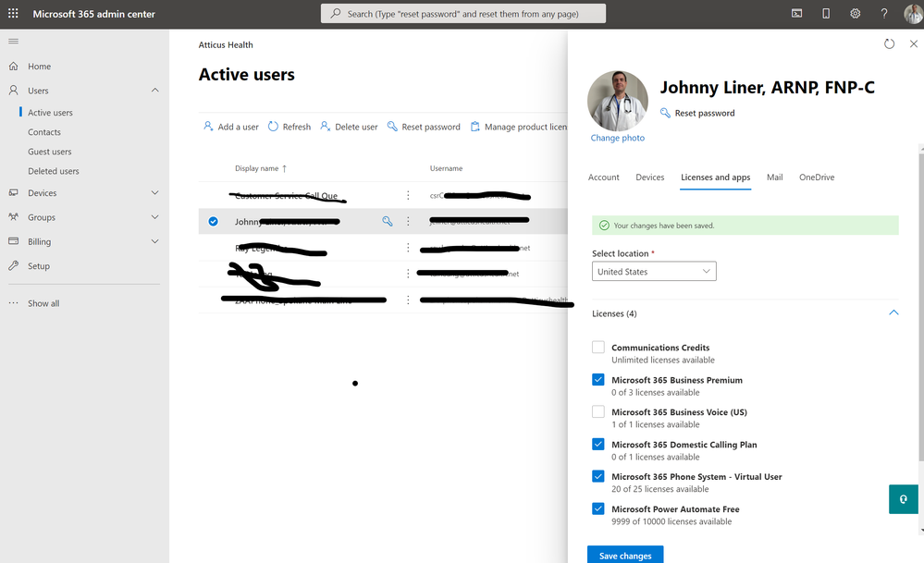924x563 pixels.
Task: Select the Licenses and apps tab
Action: click(715, 177)
